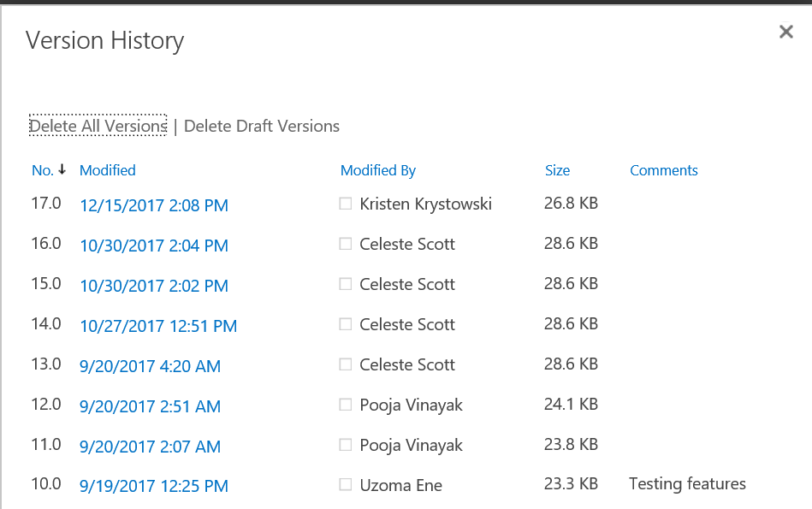
Task: Open version dated 12/15/2017 2:08 PM
Action: pyautogui.click(x=154, y=205)
